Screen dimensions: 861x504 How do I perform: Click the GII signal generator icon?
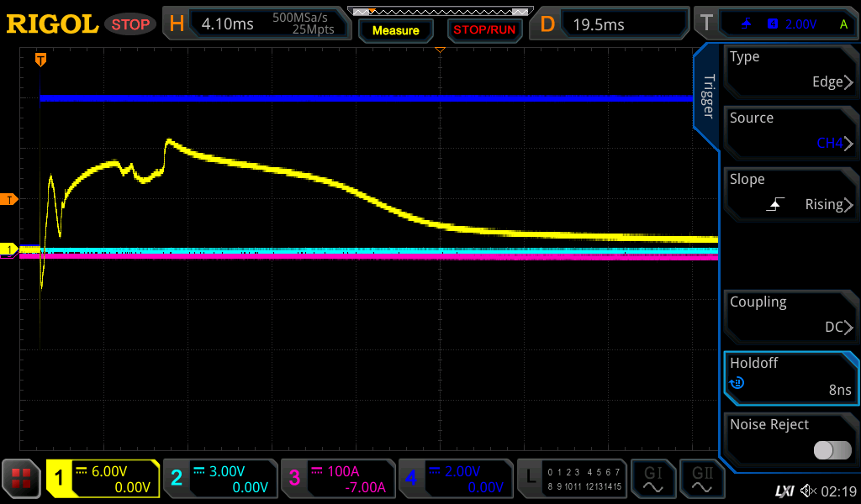coord(701,479)
